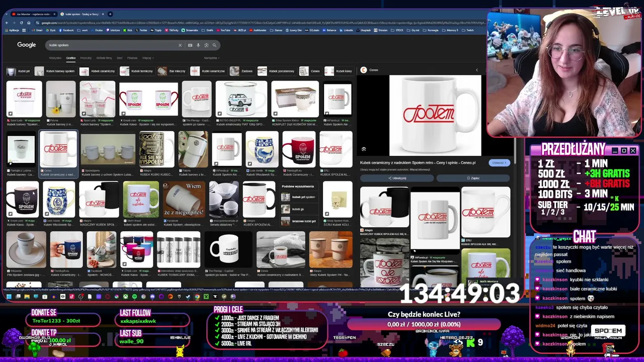
Task: Open Spotify from the taskbar
Action: coord(134,297)
